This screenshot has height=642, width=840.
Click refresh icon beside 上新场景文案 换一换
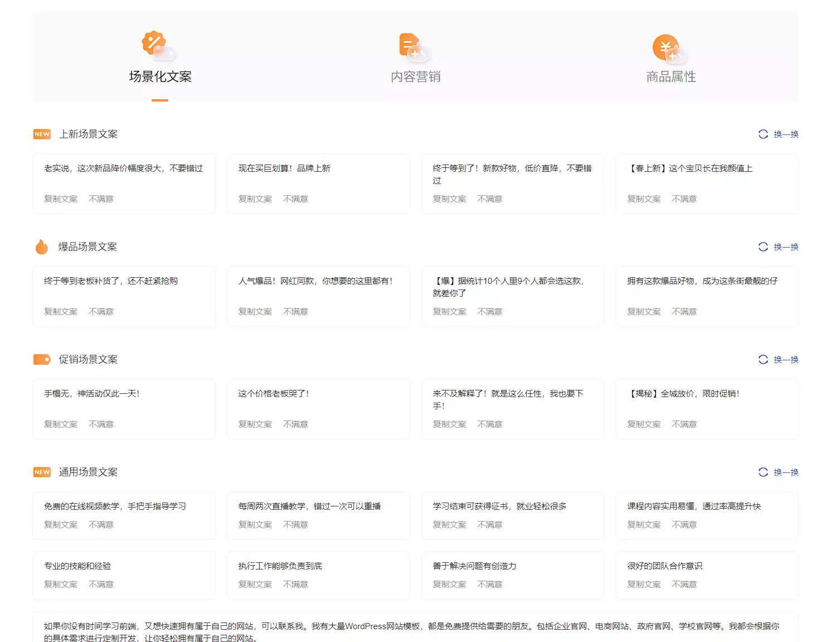[763, 134]
